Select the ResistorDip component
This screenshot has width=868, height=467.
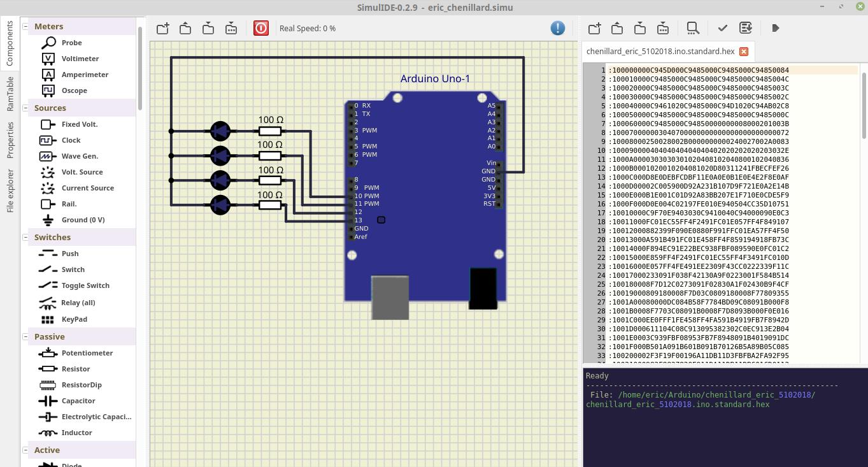[x=82, y=385]
